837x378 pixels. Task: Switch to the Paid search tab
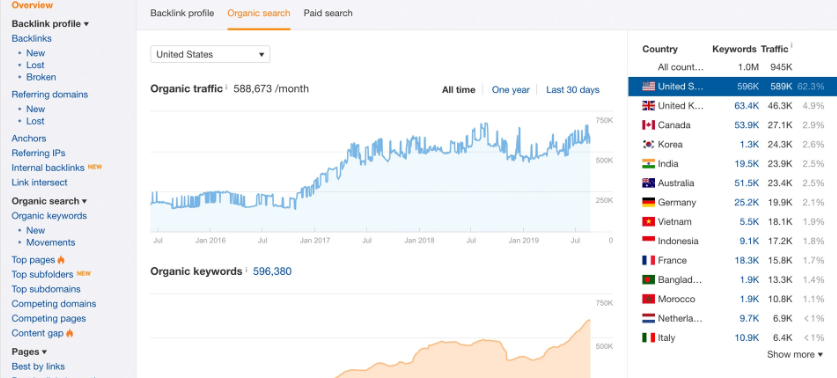(328, 13)
